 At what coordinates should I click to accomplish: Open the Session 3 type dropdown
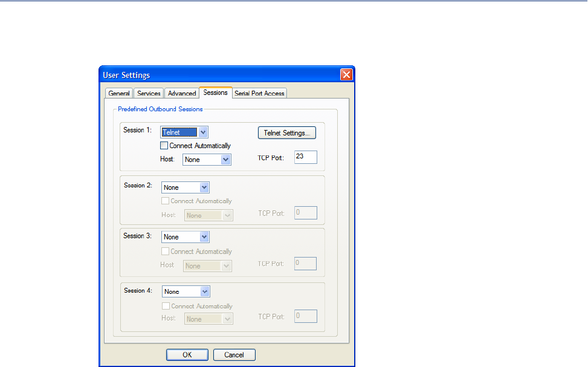(186, 237)
